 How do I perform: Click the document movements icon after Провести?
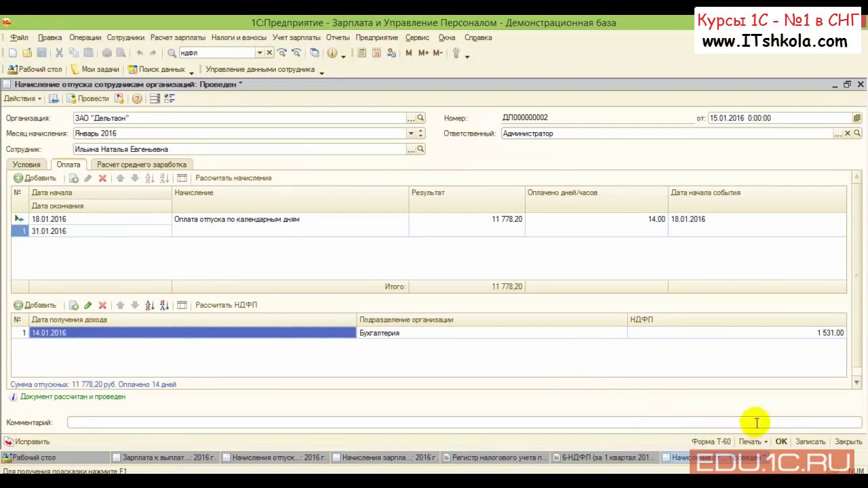pos(119,99)
